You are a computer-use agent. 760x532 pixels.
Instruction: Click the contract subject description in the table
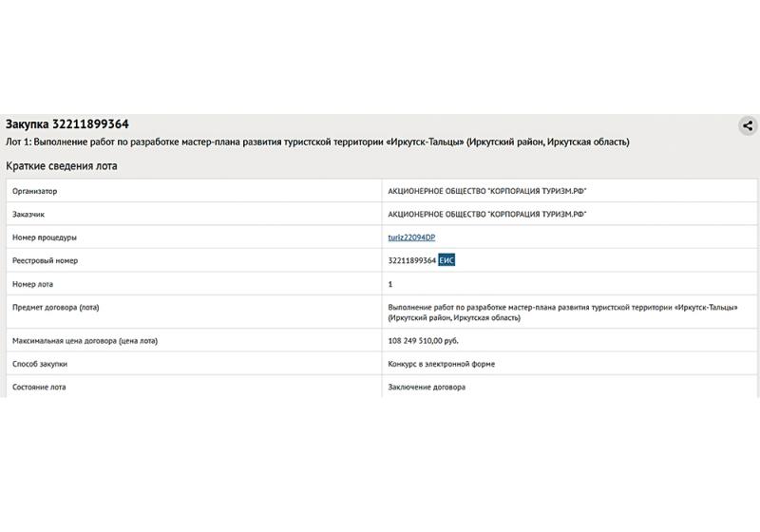pyautogui.click(x=560, y=313)
